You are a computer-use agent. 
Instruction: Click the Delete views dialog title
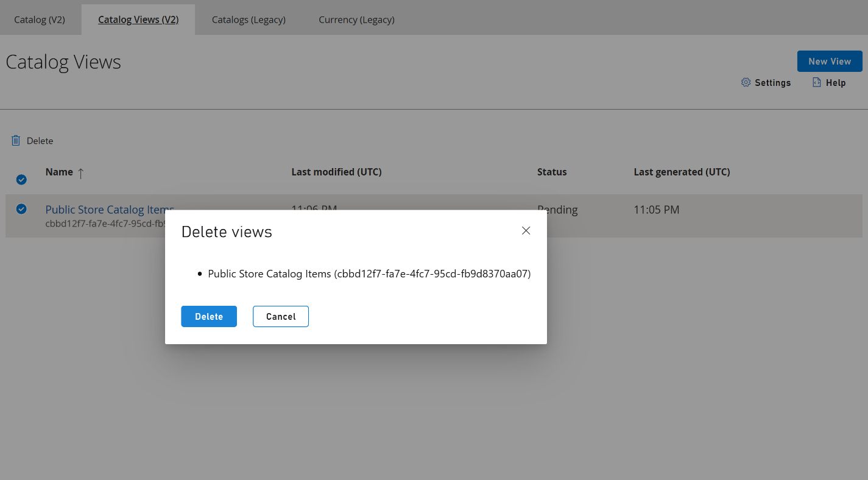227,232
